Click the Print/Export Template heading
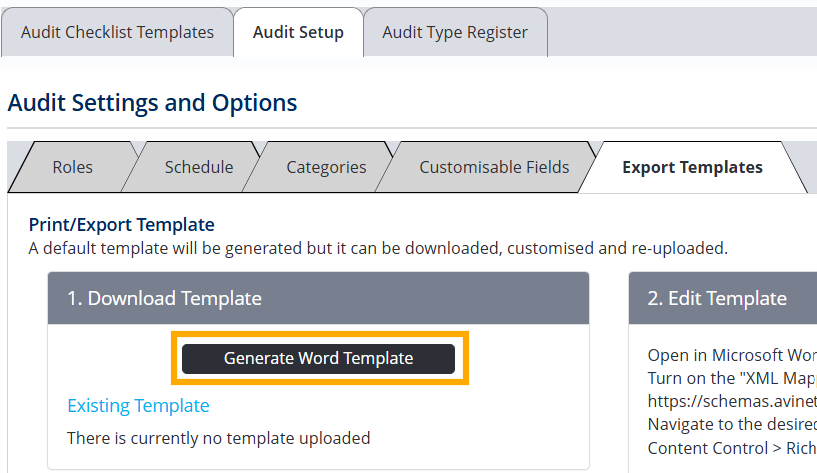Screen dimensions: 817x473 tap(121, 224)
